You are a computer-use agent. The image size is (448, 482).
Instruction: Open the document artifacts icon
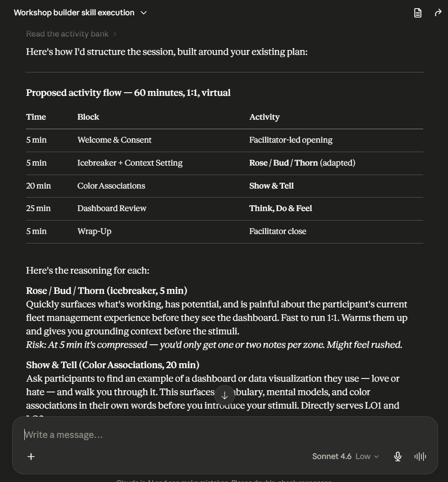coord(417,13)
